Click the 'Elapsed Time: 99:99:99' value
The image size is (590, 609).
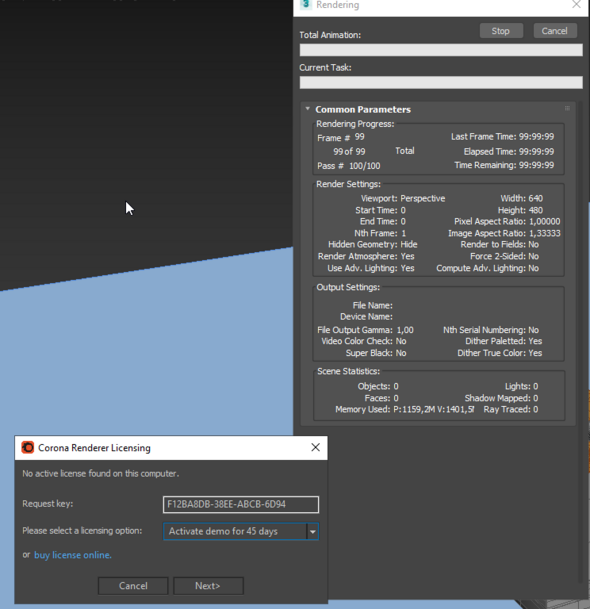pyautogui.click(x=508, y=151)
